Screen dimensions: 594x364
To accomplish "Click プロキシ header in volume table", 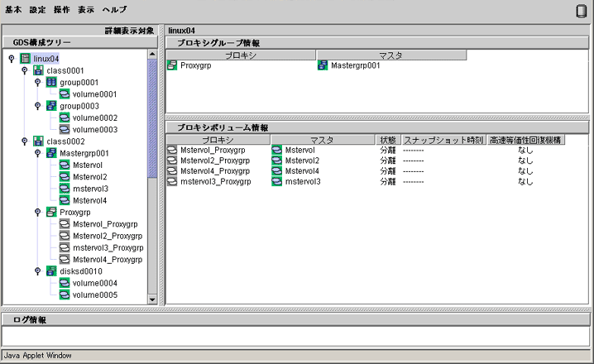I will (218, 140).
